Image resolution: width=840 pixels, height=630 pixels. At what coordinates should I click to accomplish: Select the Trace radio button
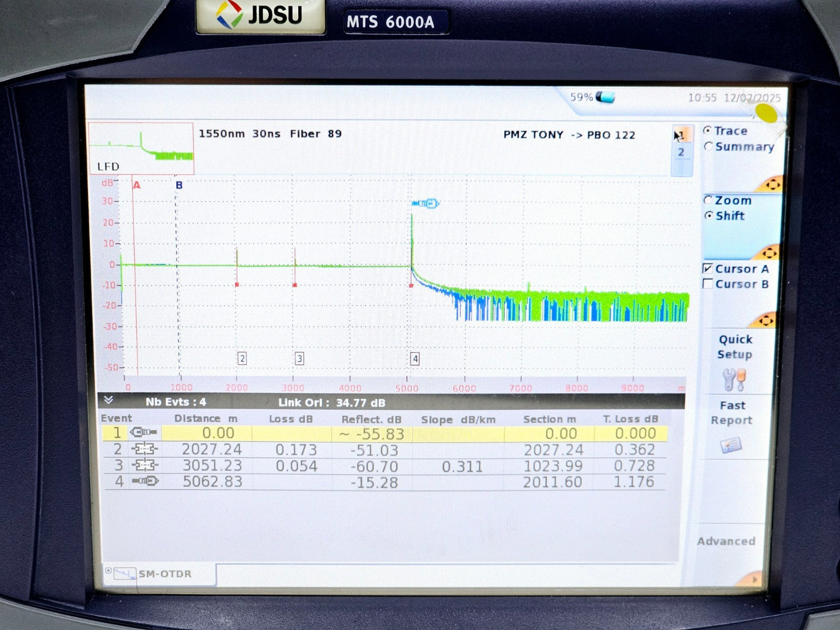tap(708, 131)
